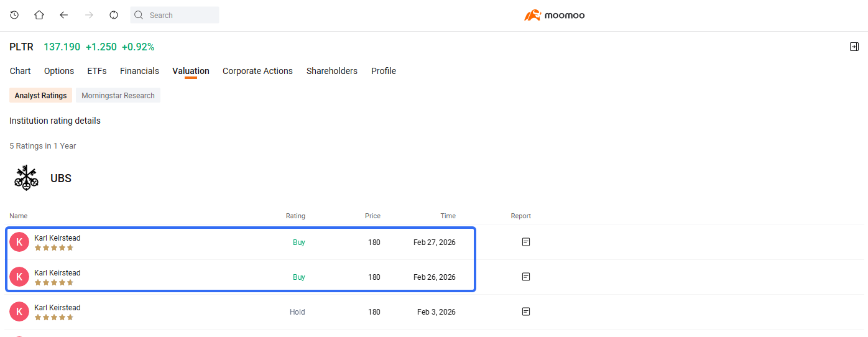Open the ETFs tab
The width and height of the screenshot is (868, 337).
pyautogui.click(x=97, y=71)
